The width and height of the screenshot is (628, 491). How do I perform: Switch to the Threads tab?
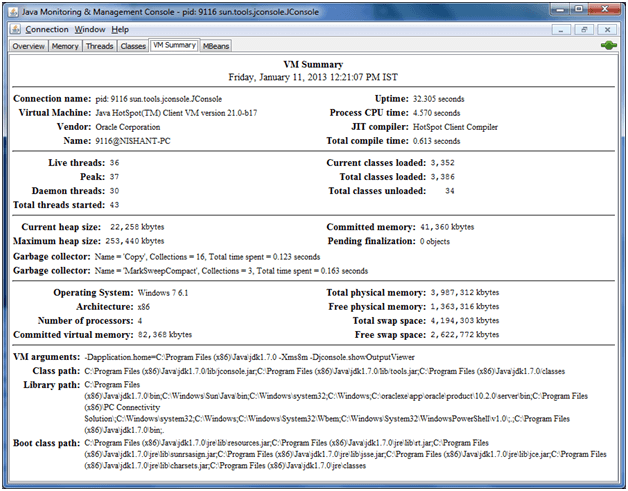pos(99,46)
